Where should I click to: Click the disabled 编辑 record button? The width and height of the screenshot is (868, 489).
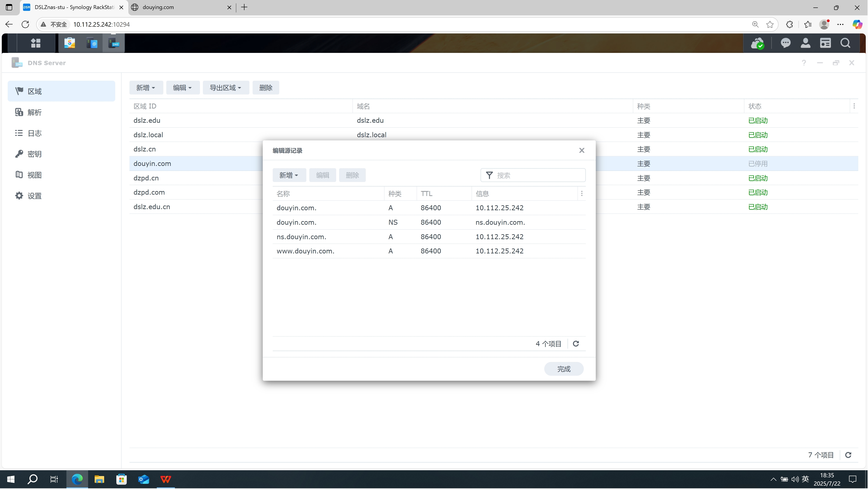322,175
